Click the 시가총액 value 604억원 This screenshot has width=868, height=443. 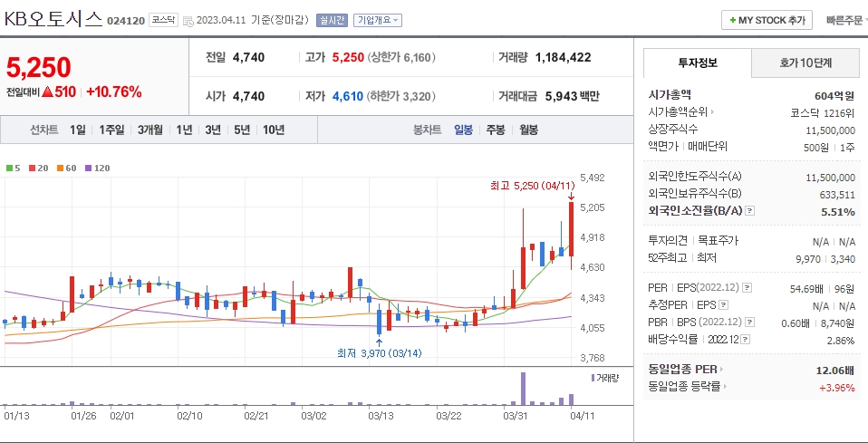834,96
